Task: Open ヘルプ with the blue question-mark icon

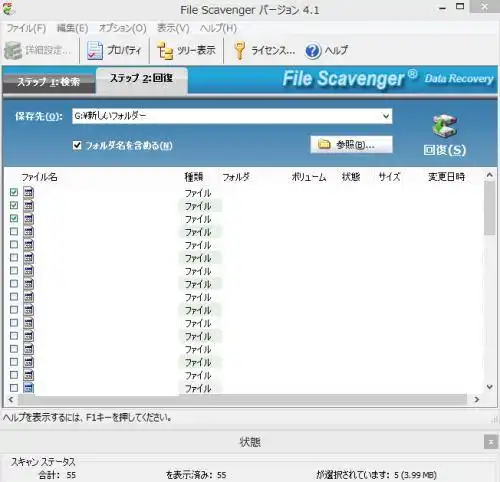Action: [x=326, y=51]
